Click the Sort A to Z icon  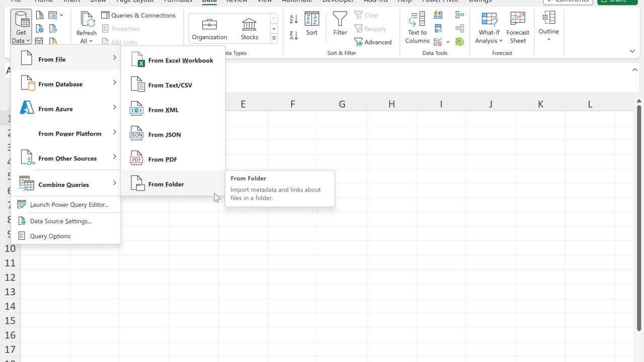tap(294, 20)
